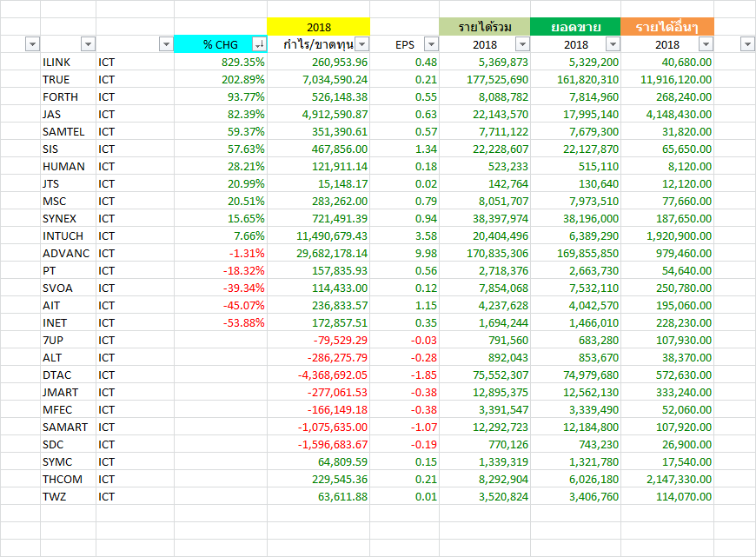
Task: Open the % CHG sort filter dropdown
Action: point(260,44)
